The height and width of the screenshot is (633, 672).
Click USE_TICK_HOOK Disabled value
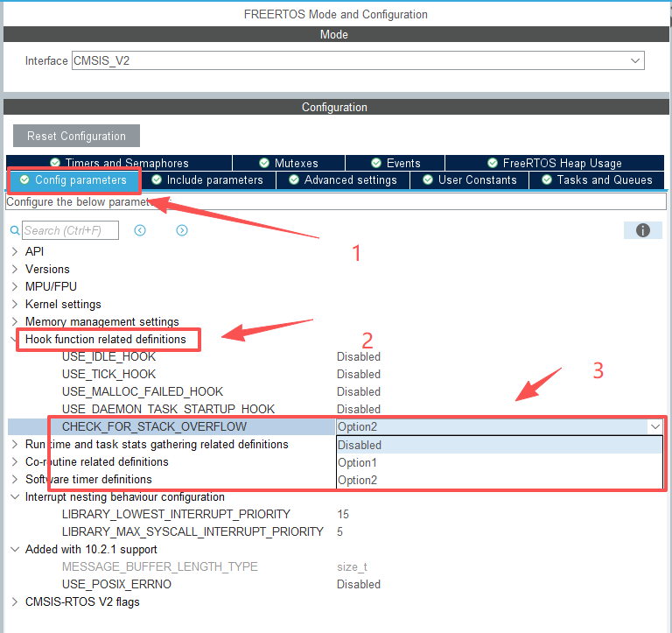tap(358, 375)
